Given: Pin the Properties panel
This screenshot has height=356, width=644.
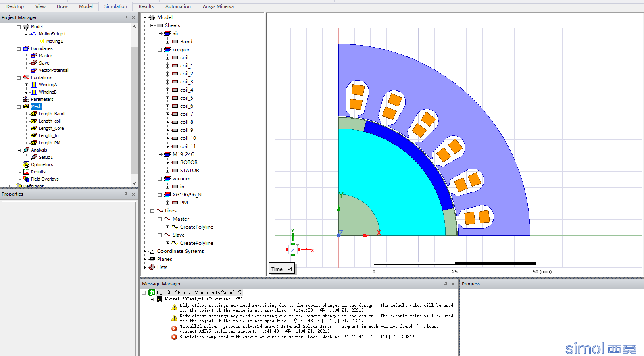Looking at the screenshot, I should 126,194.
